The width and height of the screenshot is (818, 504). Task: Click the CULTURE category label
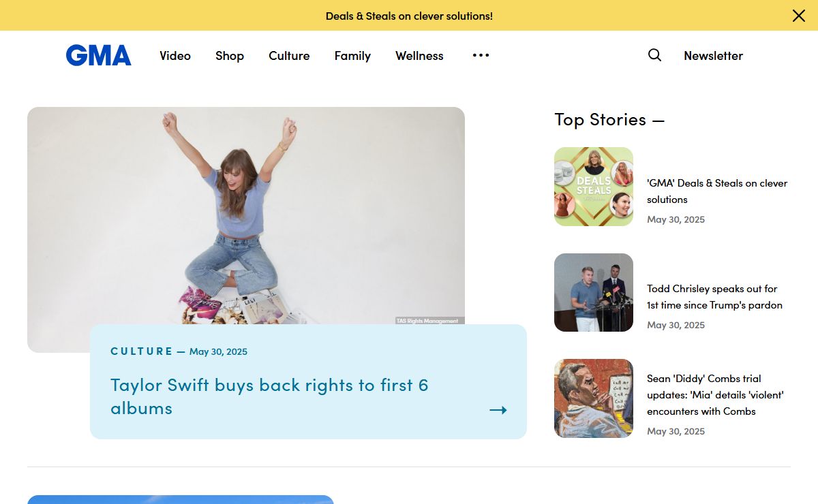(142, 351)
